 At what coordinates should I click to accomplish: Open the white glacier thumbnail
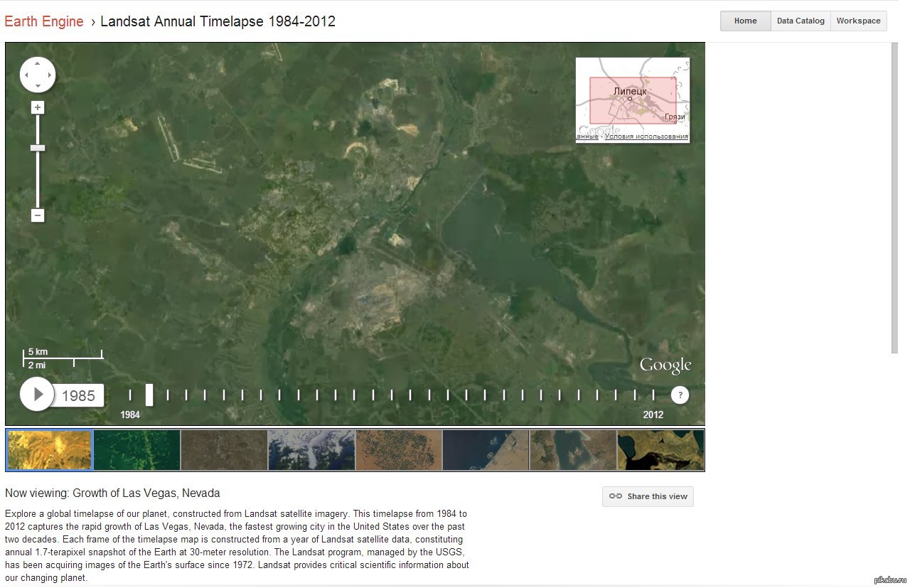(x=311, y=450)
